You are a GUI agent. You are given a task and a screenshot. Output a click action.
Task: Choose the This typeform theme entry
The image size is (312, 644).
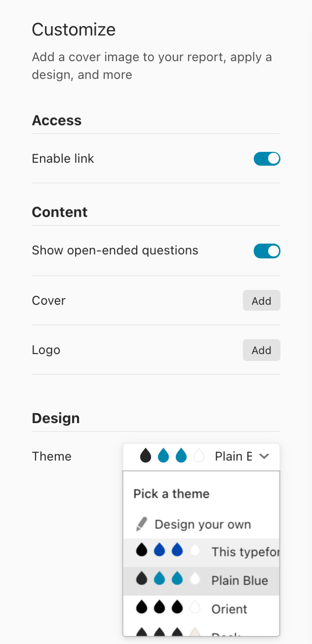coord(245,552)
